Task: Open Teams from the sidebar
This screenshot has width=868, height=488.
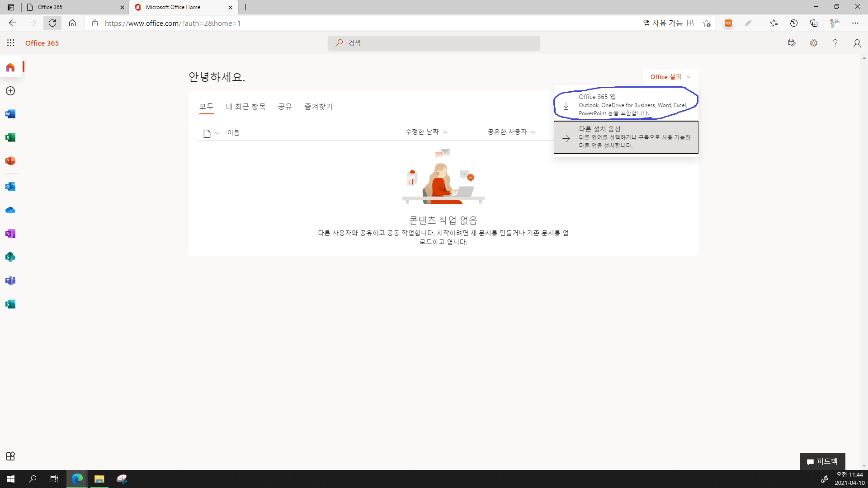Action: click(10, 281)
